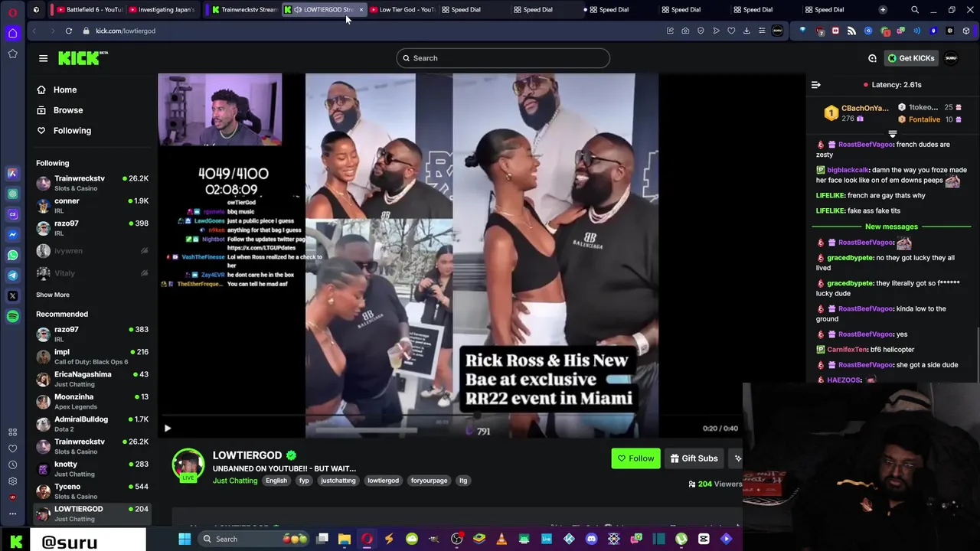Reload the current page

pos(69,31)
